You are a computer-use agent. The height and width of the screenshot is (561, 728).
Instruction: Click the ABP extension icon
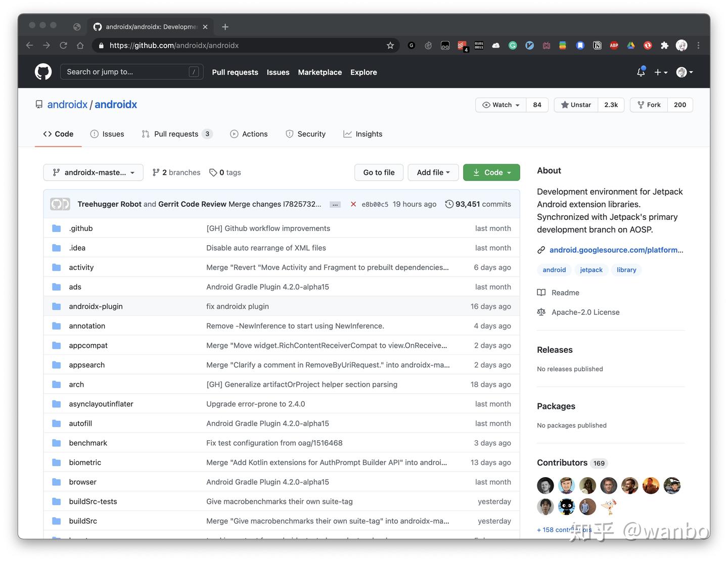click(614, 45)
